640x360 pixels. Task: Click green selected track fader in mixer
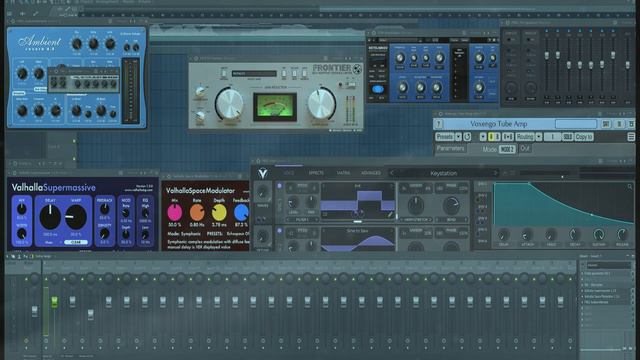(54, 302)
